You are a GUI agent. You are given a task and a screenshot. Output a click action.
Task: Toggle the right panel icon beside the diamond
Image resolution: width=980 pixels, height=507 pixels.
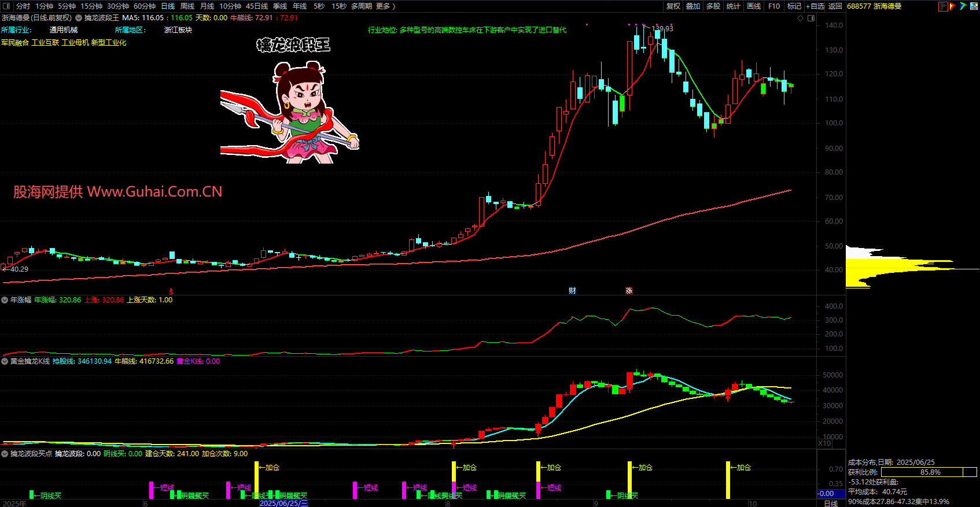coord(811,18)
